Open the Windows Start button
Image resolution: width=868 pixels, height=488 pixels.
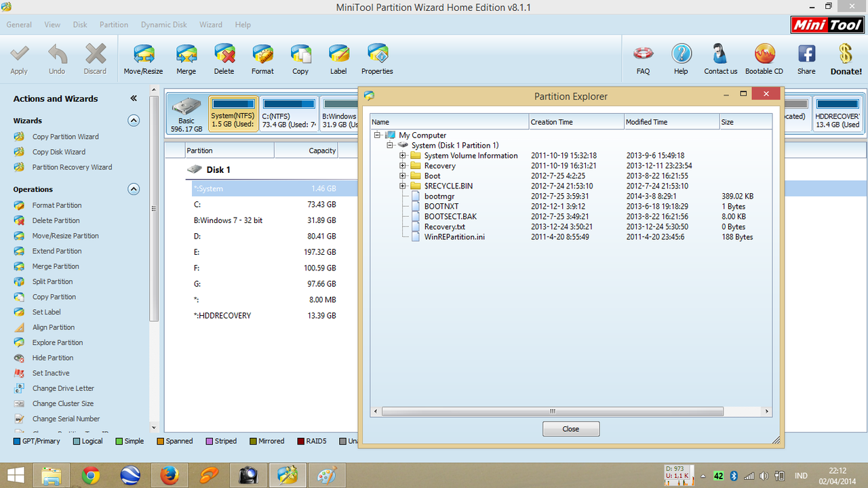(x=16, y=474)
